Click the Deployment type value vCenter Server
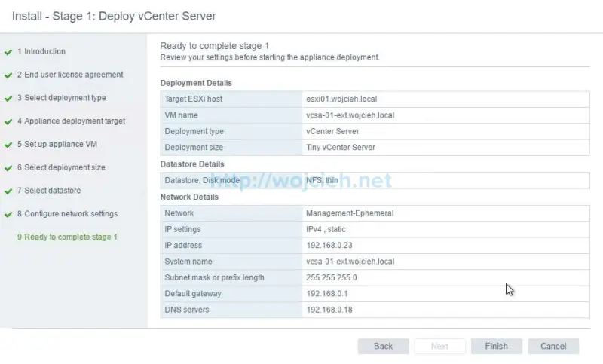 pyautogui.click(x=332, y=131)
